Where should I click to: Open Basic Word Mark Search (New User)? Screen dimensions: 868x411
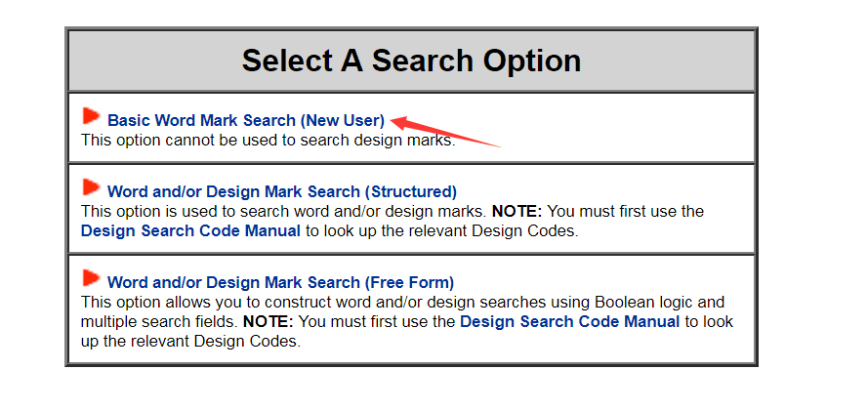(x=246, y=121)
